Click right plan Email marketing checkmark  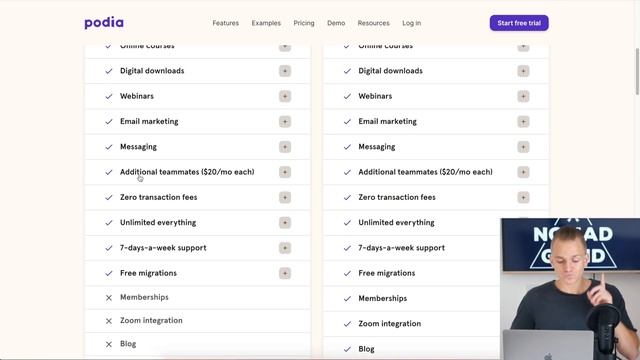[347, 122]
